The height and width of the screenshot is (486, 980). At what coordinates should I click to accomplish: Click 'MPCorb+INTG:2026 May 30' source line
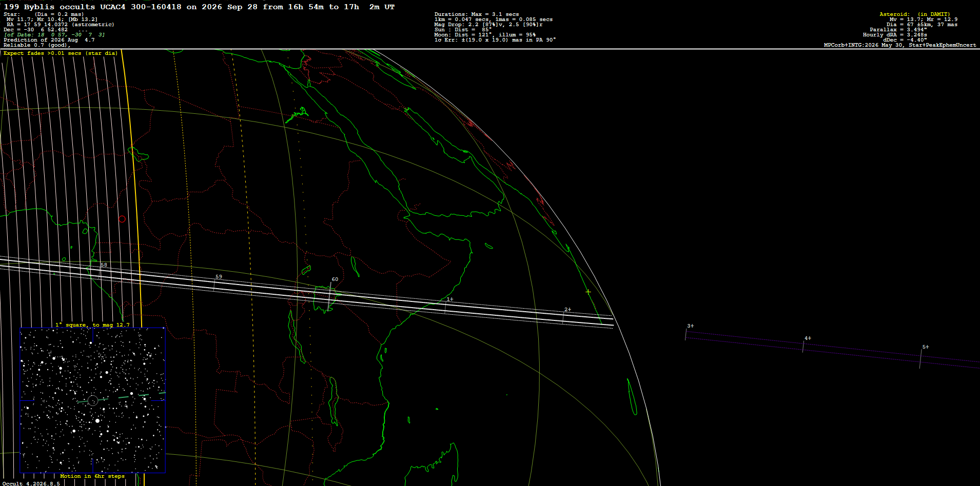tap(900, 45)
